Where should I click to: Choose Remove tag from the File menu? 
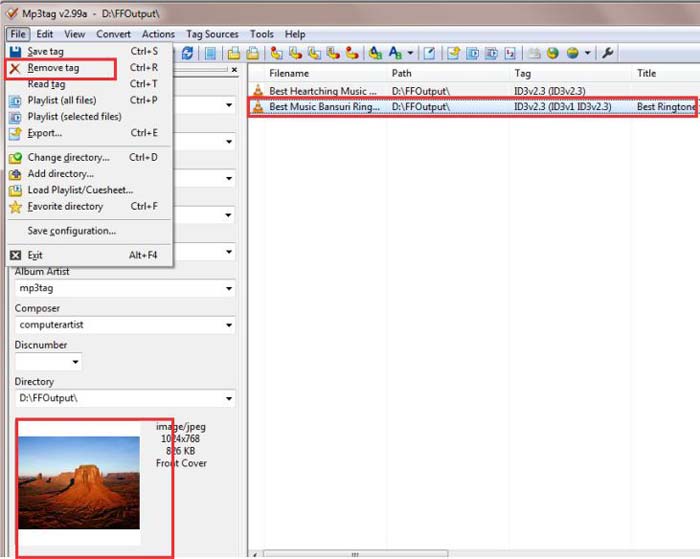(89, 68)
